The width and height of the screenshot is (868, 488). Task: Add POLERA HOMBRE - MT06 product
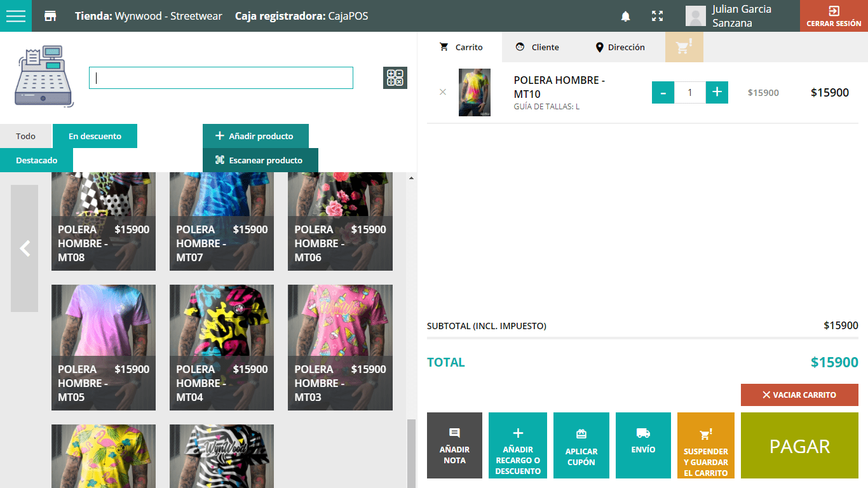[340, 221]
